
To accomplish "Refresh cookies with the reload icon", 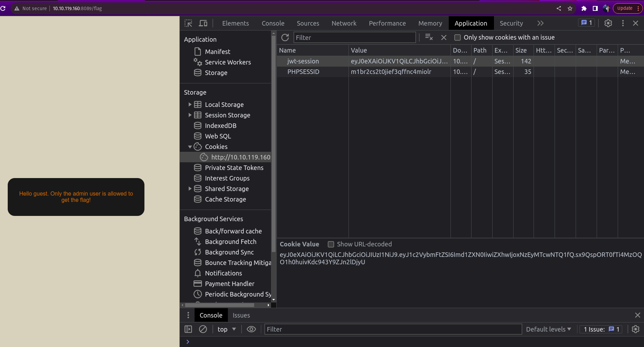I will [285, 38].
